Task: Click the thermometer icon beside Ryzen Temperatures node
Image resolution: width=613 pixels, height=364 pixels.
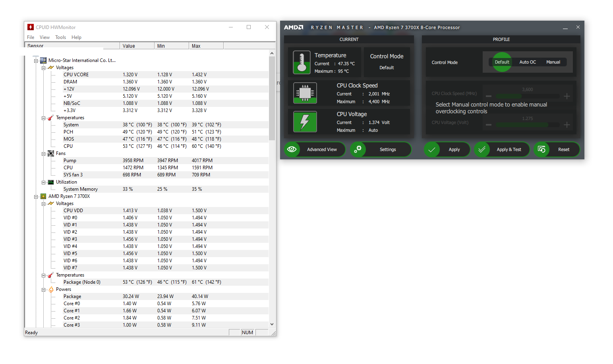Action: point(51,275)
